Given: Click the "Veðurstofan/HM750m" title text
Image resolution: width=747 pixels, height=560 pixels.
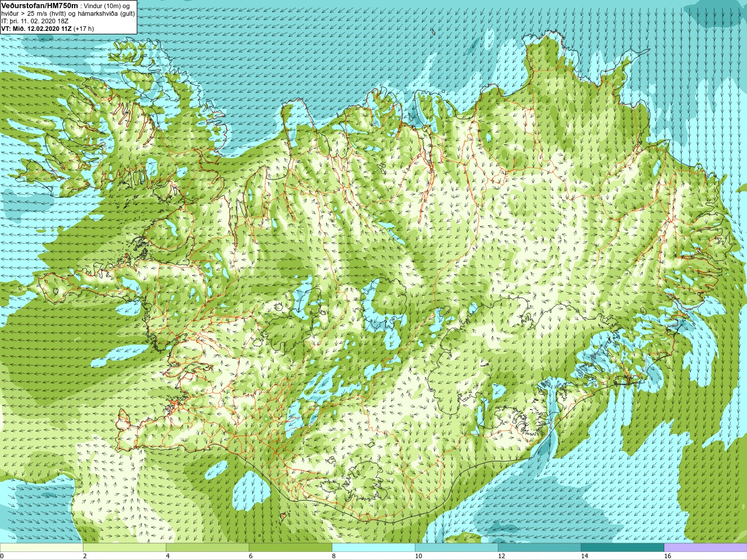Looking at the screenshot, I should click(x=39, y=5).
